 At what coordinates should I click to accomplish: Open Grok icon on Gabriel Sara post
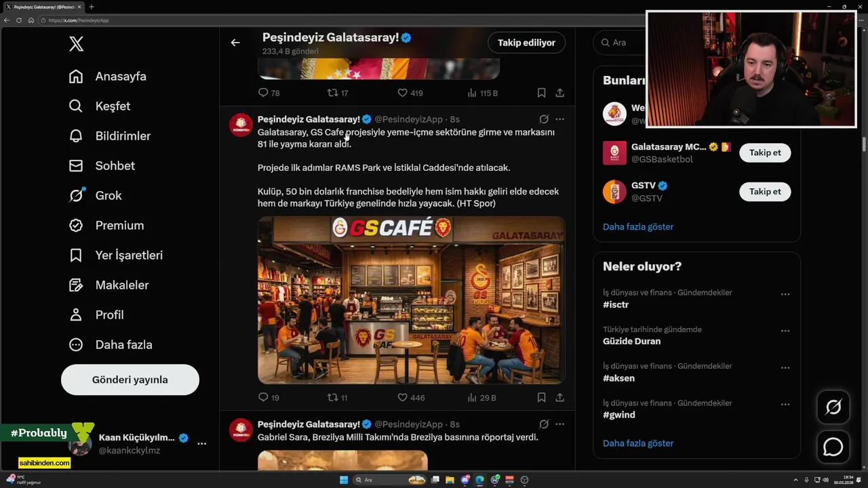coord(544,424)
